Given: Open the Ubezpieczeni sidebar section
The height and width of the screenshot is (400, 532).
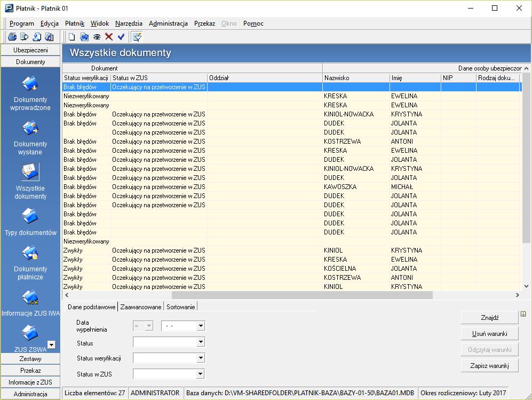Looking at the screenshot, I should pos(30,50).
